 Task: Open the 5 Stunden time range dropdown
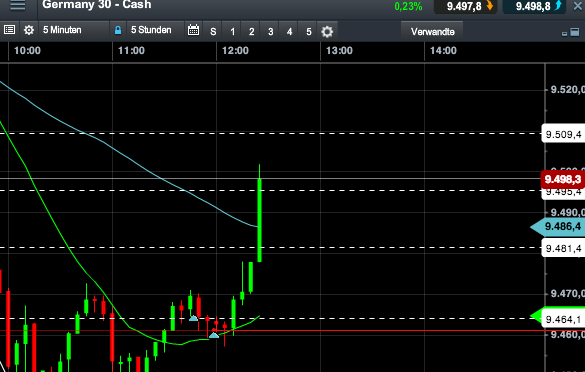tap(155, 30)
